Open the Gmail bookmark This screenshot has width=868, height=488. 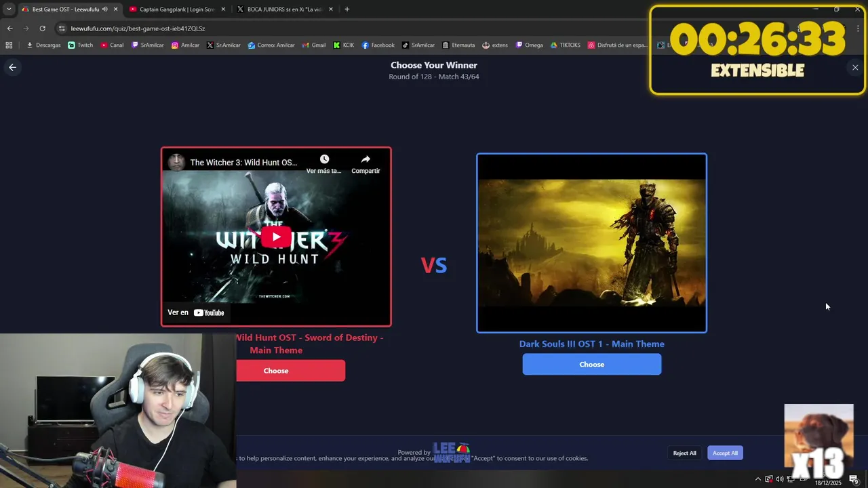click(x=314, y=45)
